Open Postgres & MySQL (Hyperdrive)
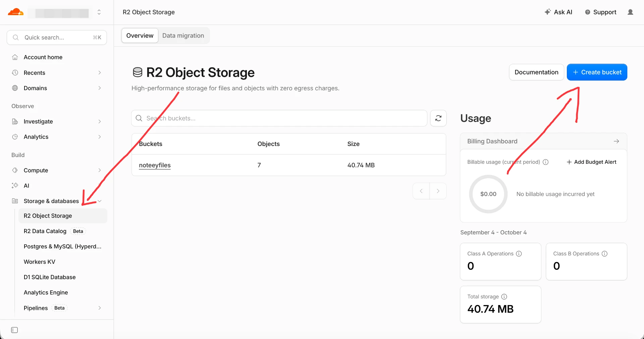Viewport: 644px width, 339px height. coord(62,247)
